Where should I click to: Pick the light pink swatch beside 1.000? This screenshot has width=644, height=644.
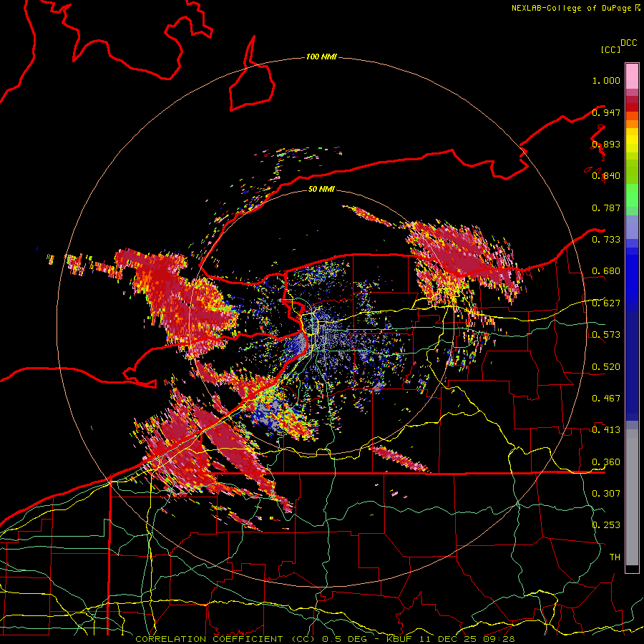point(632,77)
